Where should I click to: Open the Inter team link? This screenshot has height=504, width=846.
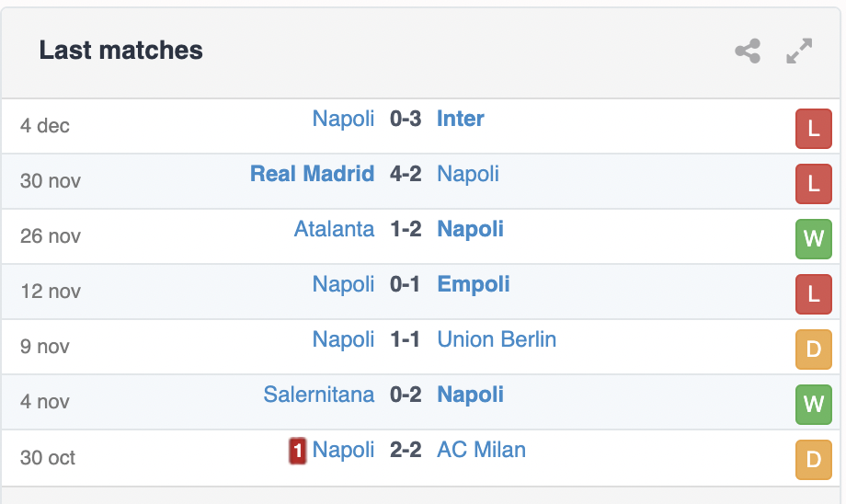(460, 119)
